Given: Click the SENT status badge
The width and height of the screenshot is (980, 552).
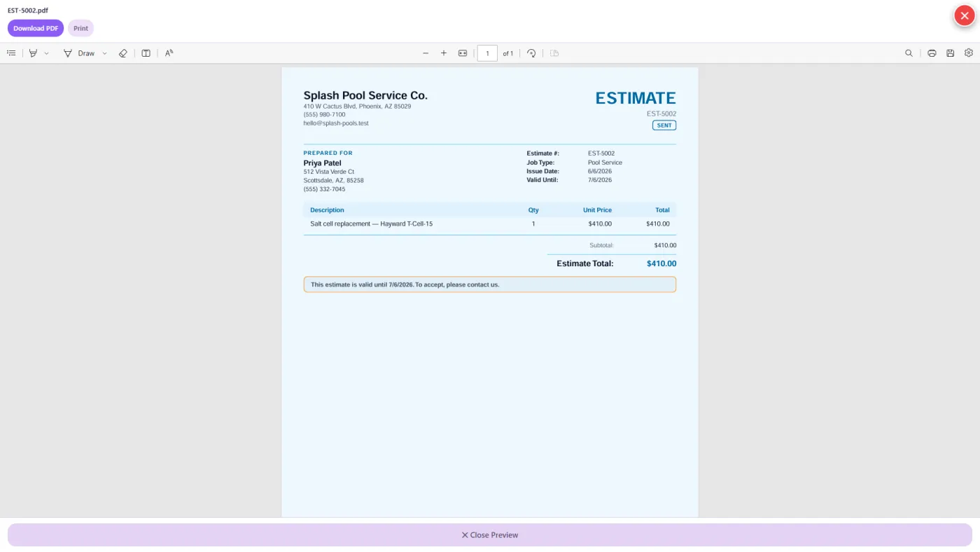Looking at the screenshot, I should coord(664,125).
